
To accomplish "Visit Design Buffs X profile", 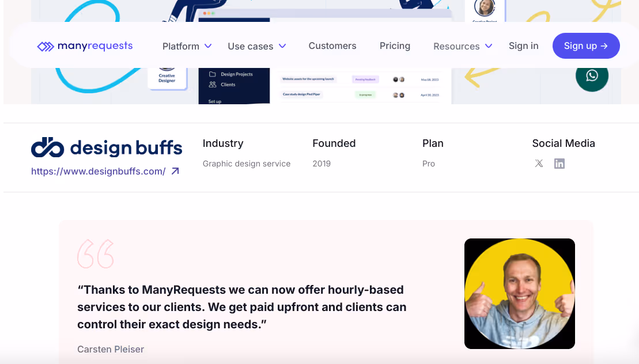I will tap(539, 163).
